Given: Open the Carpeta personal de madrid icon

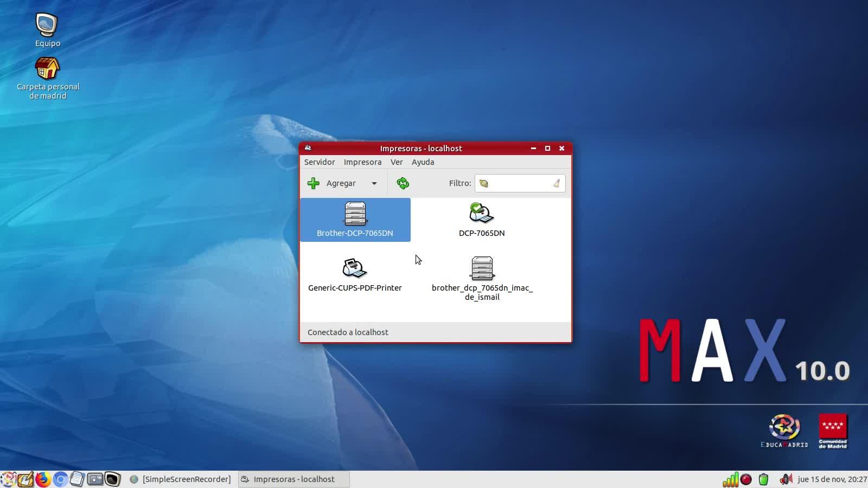Looking at the screenshot, I should pos(48,79).
